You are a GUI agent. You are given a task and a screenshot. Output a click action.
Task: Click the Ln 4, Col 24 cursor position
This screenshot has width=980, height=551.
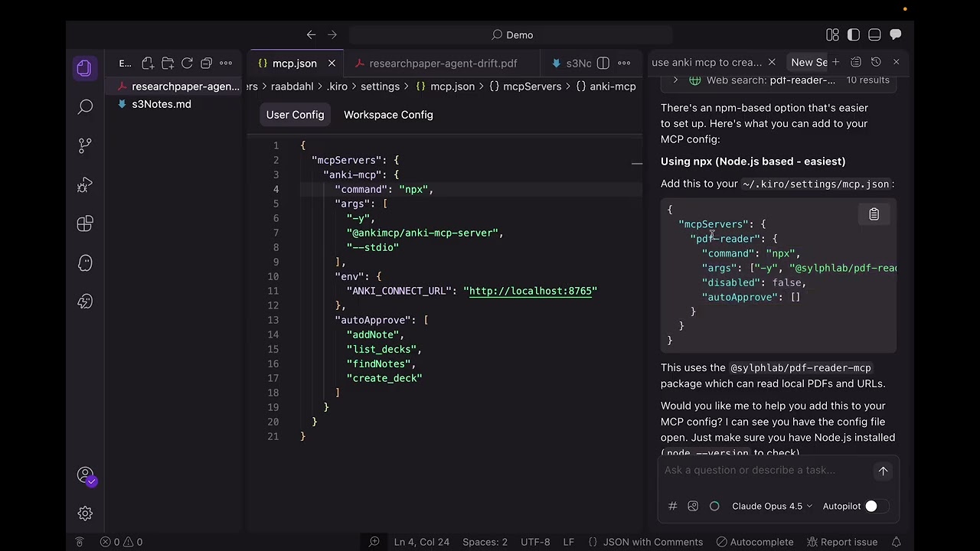coord(422,542)
